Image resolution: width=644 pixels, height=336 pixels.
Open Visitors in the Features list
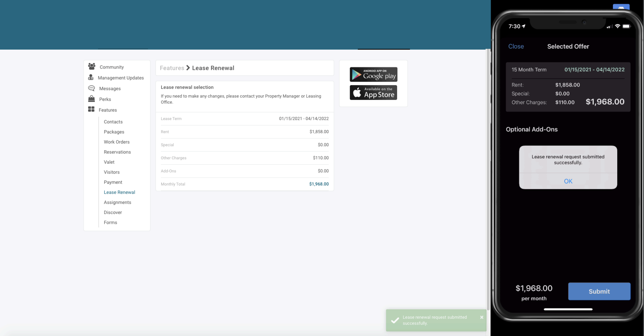point(112,172)
